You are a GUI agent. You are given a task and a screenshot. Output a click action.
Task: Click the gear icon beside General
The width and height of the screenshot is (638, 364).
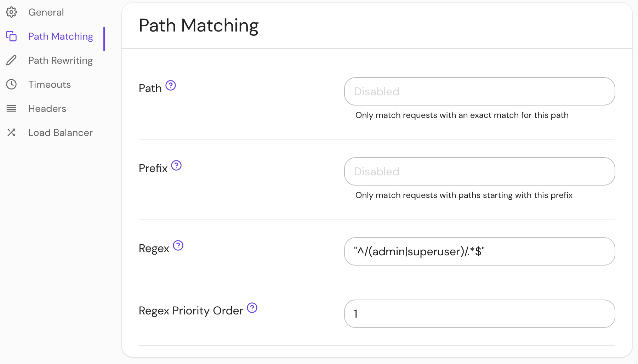pos(12,12)
